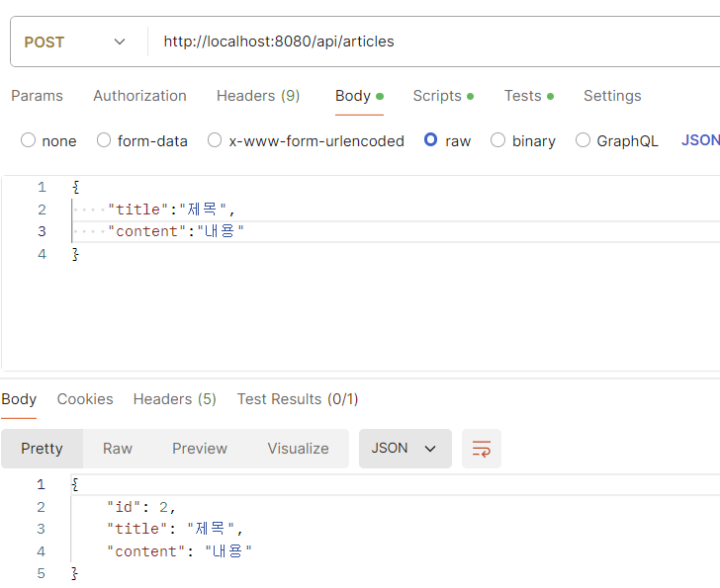
Task: Switch to the response Cookies tab
Action: (x=85, y=399)
